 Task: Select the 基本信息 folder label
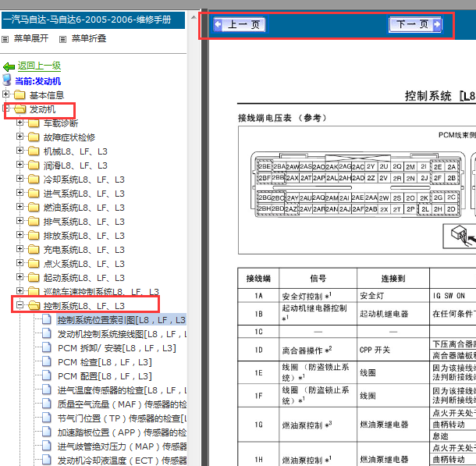(47, 95)
